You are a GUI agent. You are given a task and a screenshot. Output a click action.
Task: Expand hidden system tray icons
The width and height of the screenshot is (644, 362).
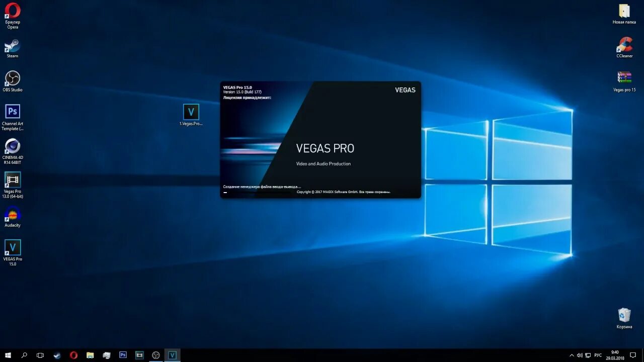coord(572,355)
